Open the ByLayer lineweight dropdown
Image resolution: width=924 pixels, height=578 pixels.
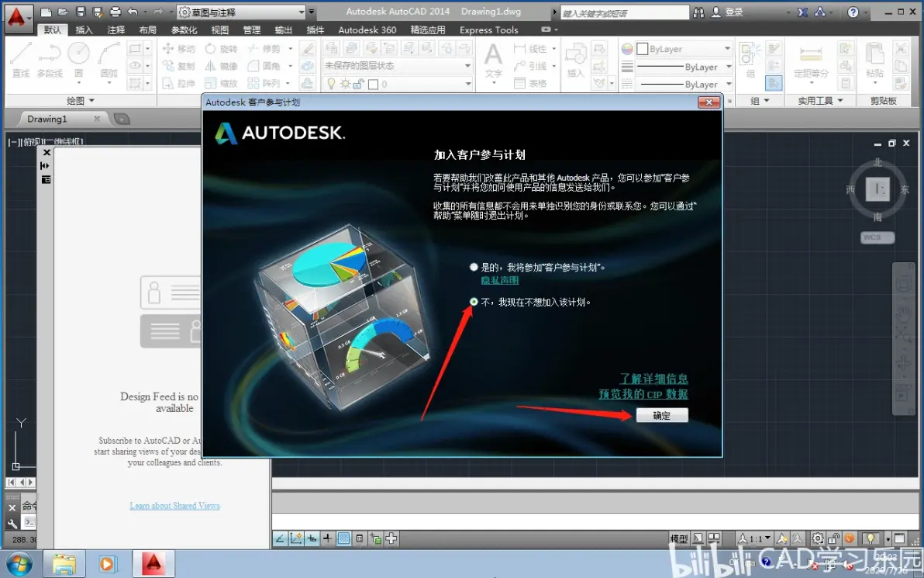(684, 67)
